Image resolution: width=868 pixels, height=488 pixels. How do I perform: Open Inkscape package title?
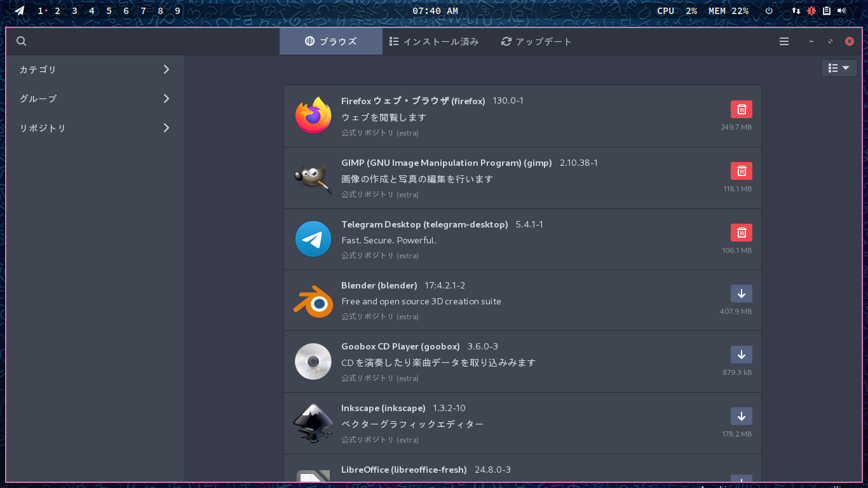[383, 408]
